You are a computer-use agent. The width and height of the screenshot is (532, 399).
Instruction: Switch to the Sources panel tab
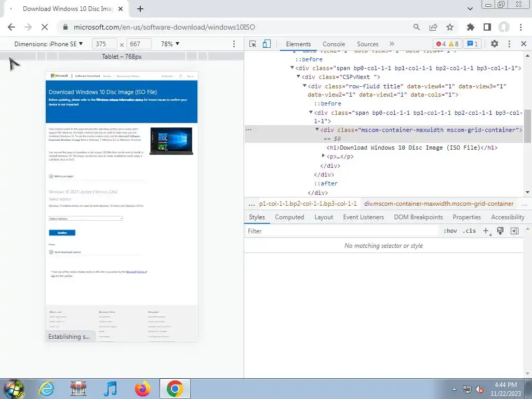pyautogui.click(x=367, y=44)
